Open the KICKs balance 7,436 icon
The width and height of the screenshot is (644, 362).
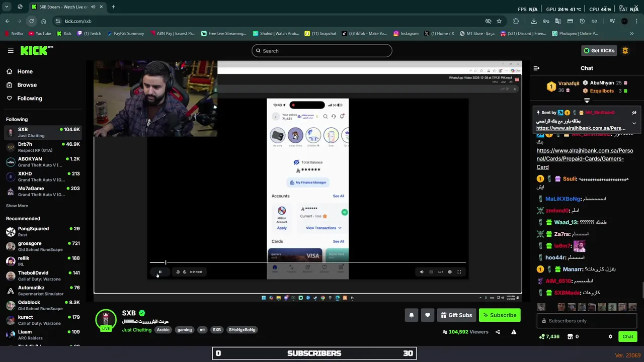pyautogui.click(x=549, y=337)
